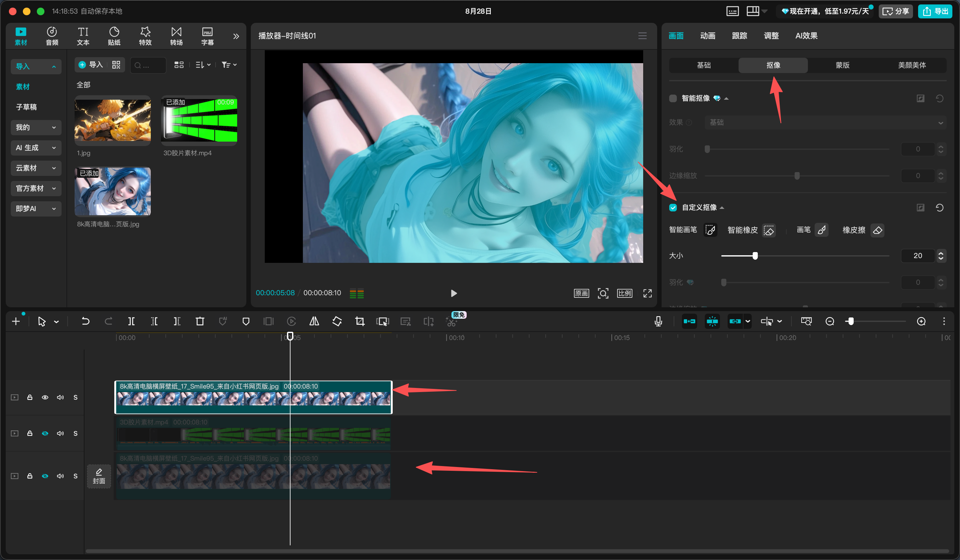Screen dimensions: 960x560
Task: Zoom in the timeline with plus icon
Action: 921,322
